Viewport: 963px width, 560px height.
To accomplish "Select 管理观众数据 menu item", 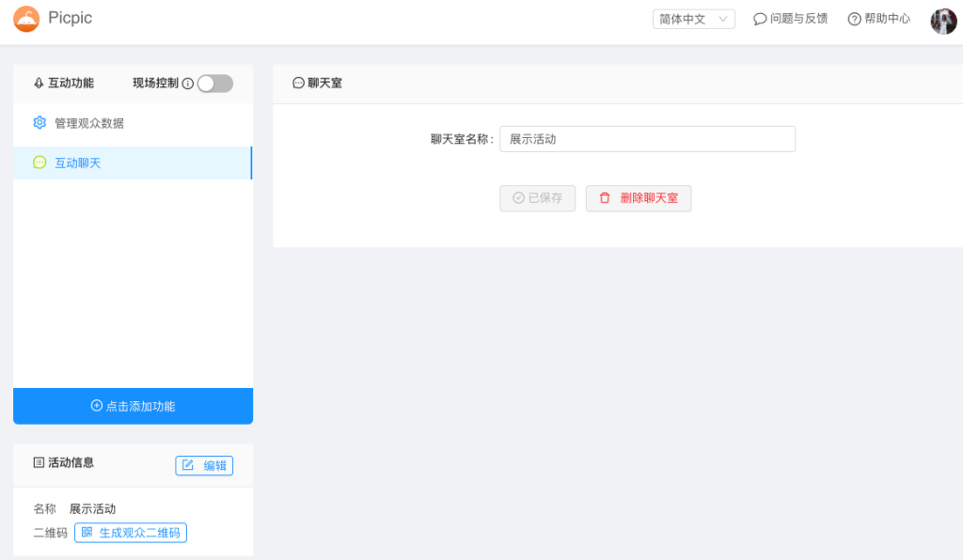I will (x=133, y=123).
